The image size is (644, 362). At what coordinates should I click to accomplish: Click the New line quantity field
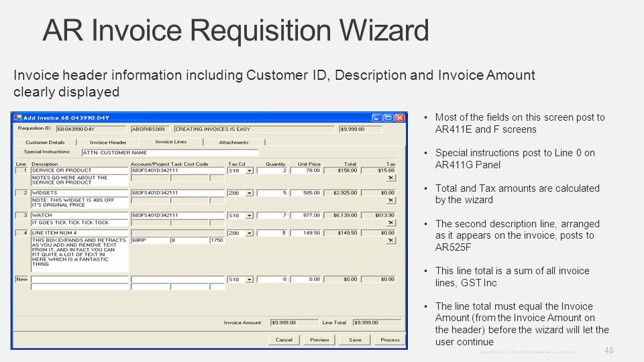coord(272,279)
